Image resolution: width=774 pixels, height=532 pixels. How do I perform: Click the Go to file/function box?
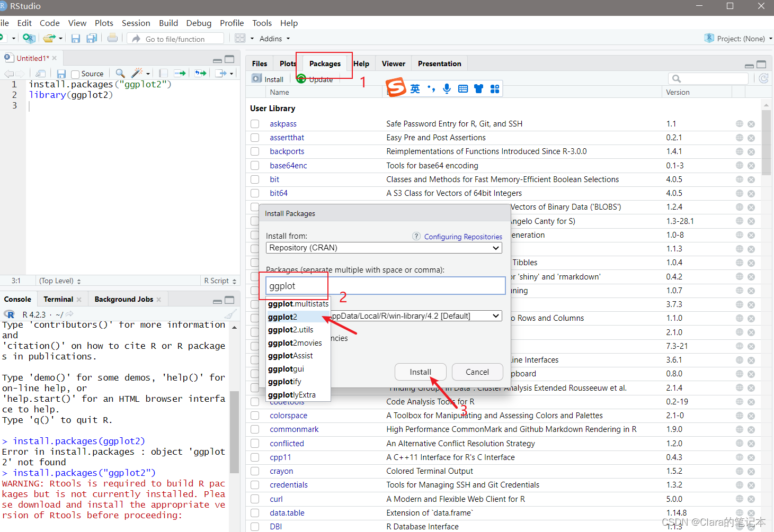(175, 39)
